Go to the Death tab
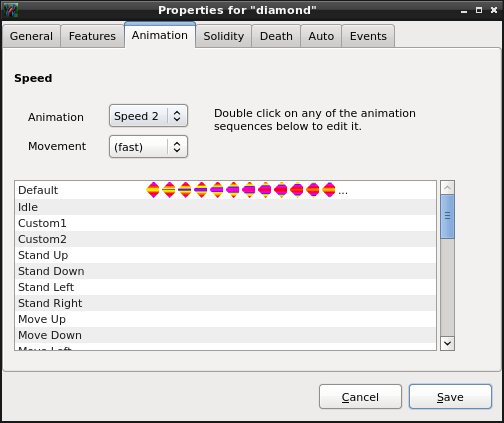Screen dimensions: 504x423 point(276,36)
